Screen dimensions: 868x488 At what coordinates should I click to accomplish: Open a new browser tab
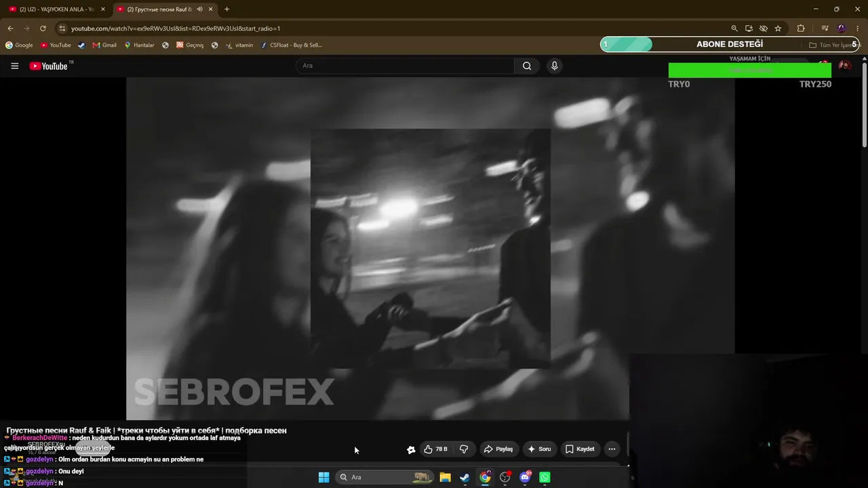pos(226,9)
